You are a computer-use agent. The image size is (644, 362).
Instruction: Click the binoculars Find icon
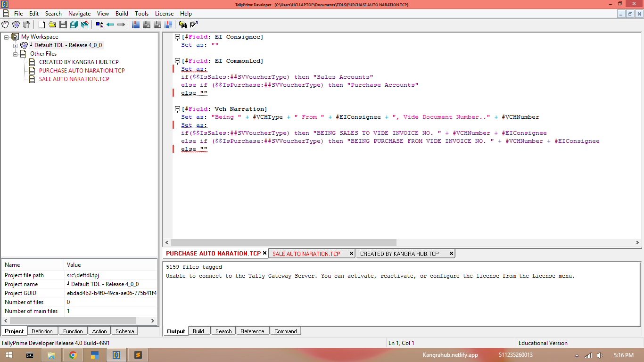coord(183,25)
